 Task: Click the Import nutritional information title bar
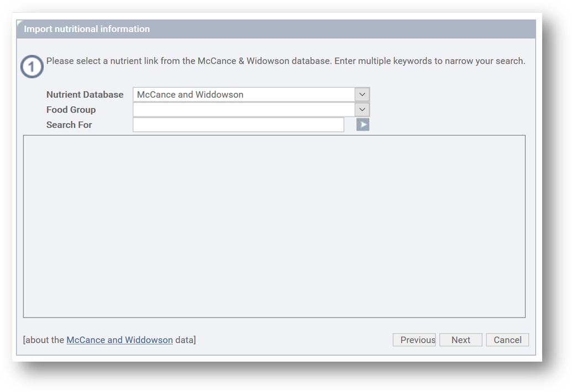click(x=276, y=29)
